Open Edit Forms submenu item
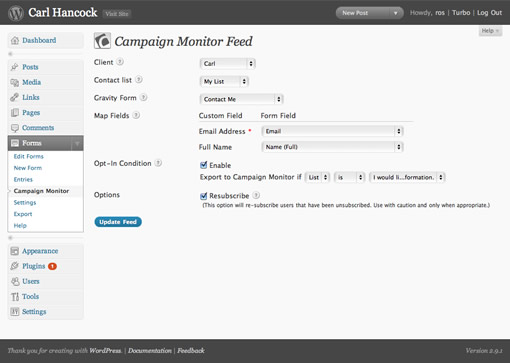The image size is (510, 363). pyautogui.click(x=29, y=156)
